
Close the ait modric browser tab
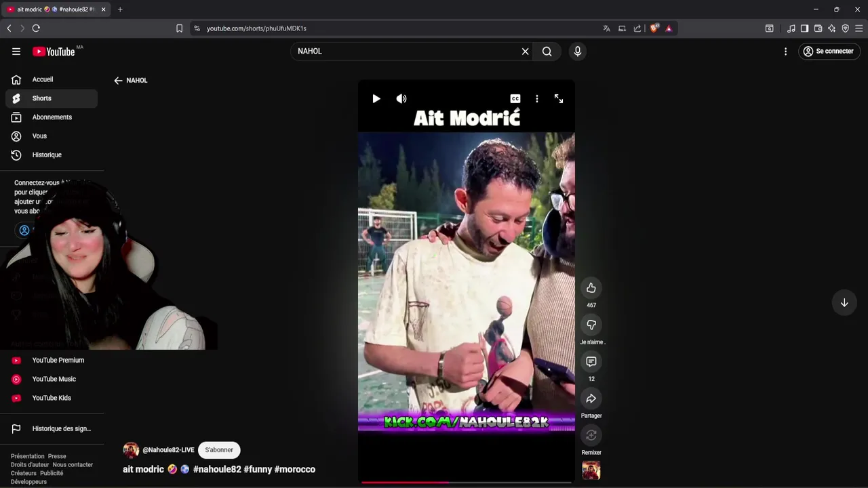[x=103, y=9]
